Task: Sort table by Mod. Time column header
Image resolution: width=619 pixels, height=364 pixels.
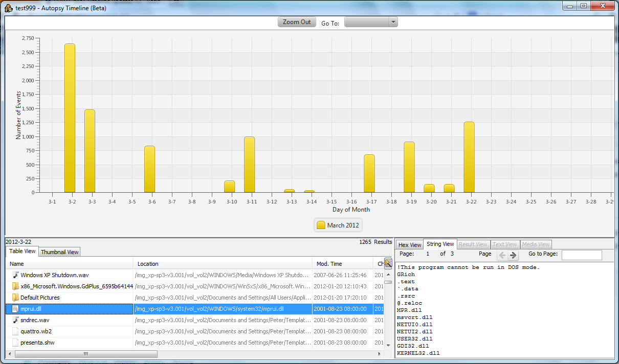Action: point(343,264)
